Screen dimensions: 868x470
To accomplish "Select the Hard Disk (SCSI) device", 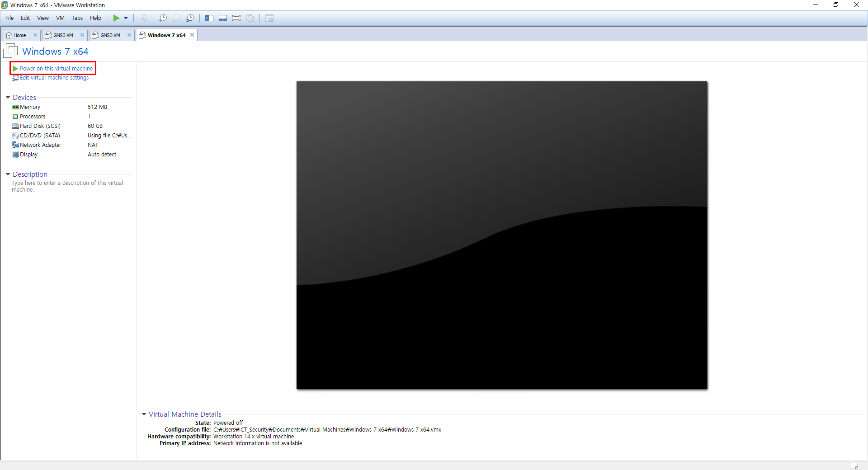I will [71, 126].
